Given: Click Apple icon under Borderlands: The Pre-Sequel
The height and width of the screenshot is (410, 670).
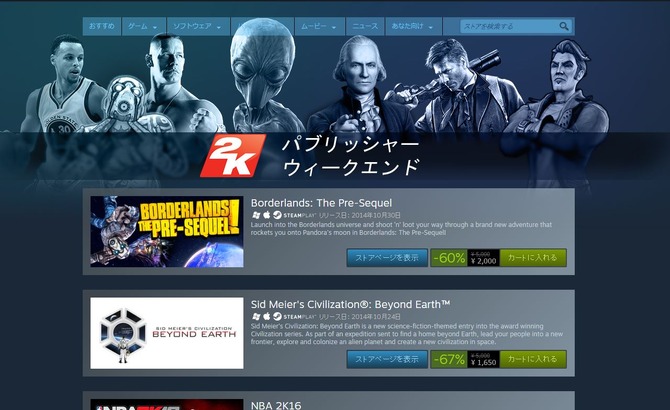Looking at the screenshot, I should [x=267, y=215].
